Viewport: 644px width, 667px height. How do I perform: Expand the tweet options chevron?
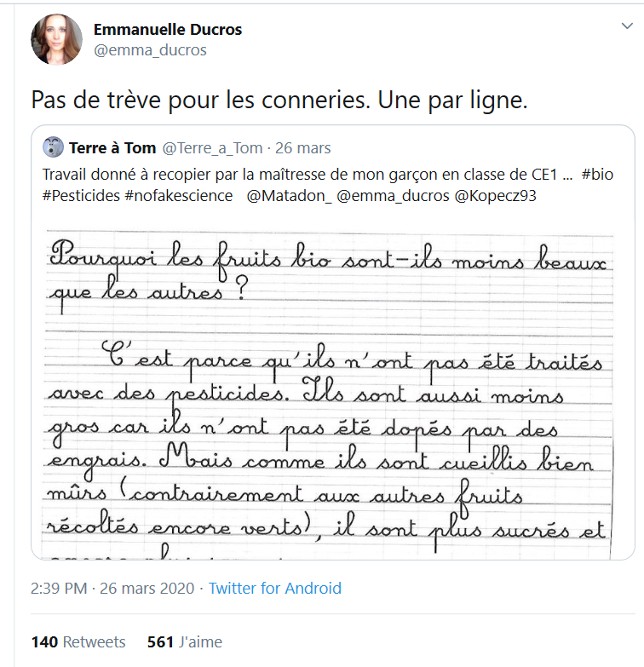tap(626, 26)
